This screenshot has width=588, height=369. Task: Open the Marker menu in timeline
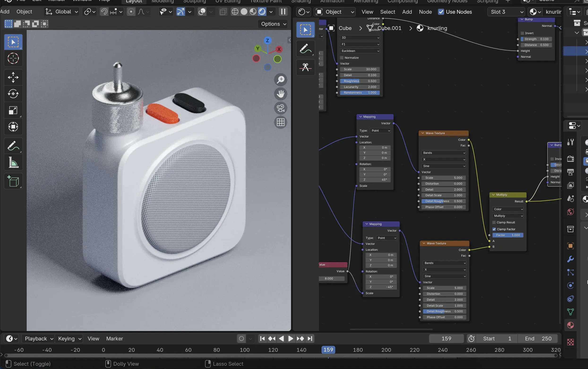click(x=115, y=339)
